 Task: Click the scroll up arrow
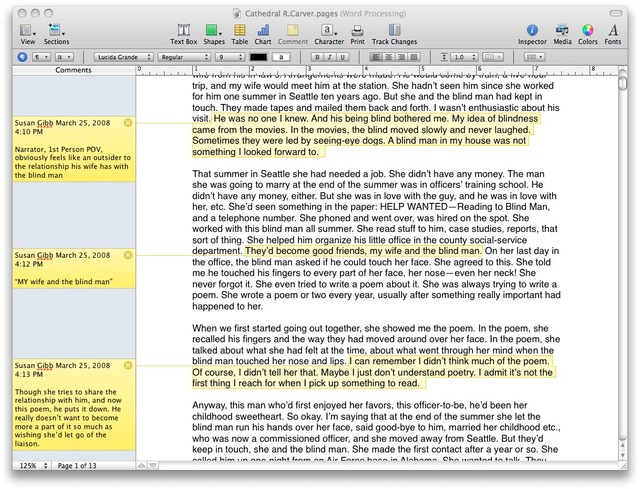tap(622, 445)
